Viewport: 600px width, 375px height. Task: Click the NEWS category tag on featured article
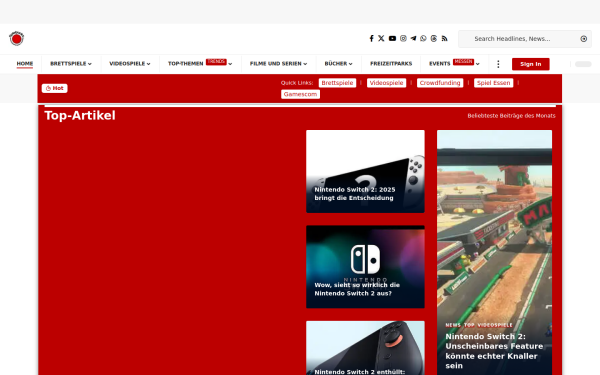(x=453, y=325)
